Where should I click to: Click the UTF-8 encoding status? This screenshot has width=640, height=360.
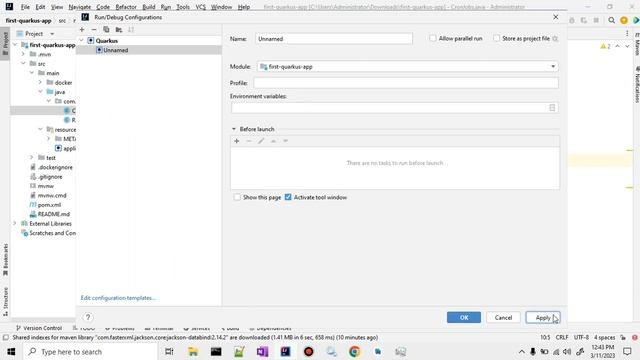coord(581,337)
